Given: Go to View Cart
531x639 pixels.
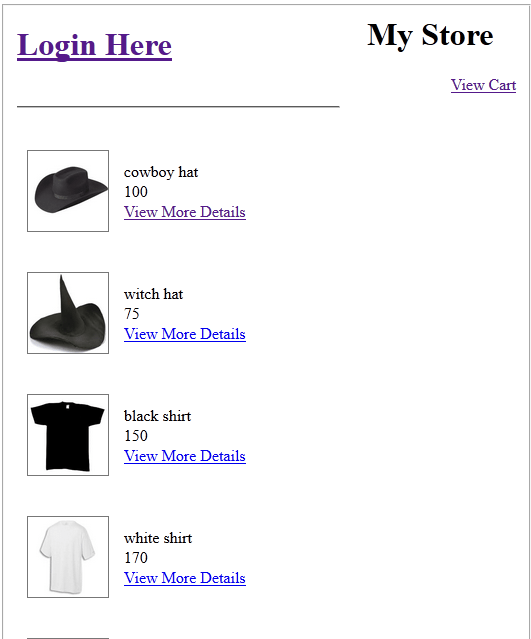Looking at the screenshot, I should pos(483,85).
